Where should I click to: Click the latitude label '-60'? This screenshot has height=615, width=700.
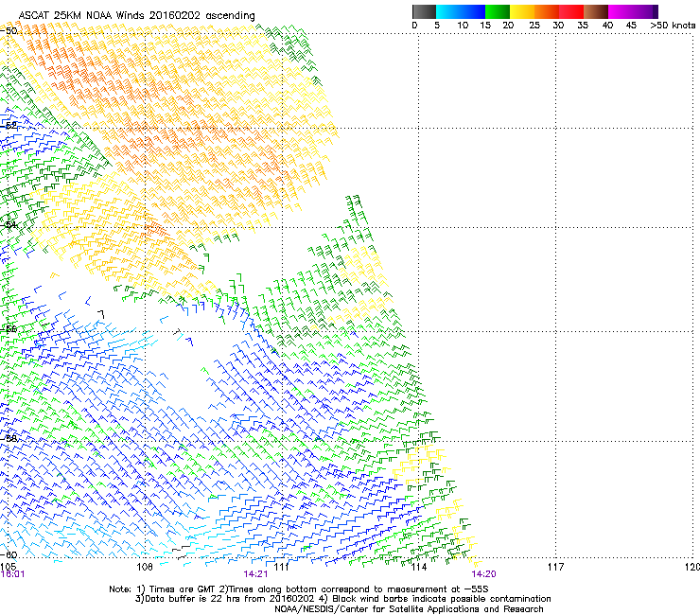[x=9, y=554]
